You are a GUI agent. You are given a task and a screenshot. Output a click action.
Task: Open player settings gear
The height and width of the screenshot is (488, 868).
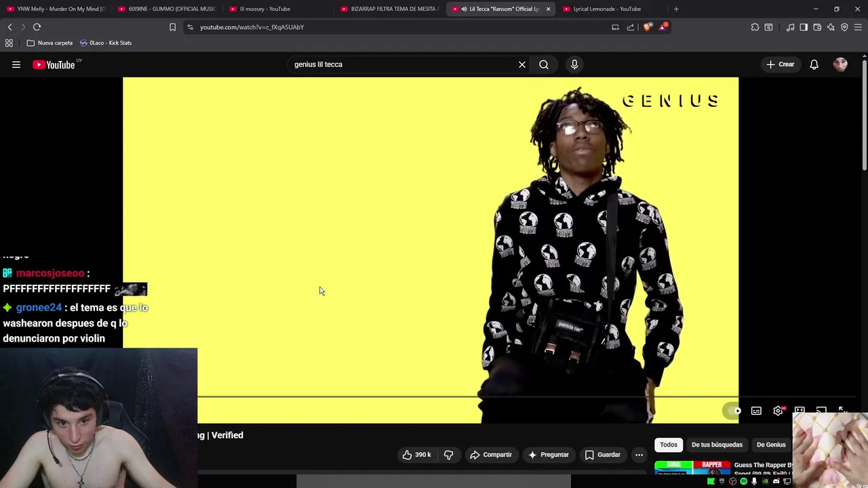(x=778, y=411)
